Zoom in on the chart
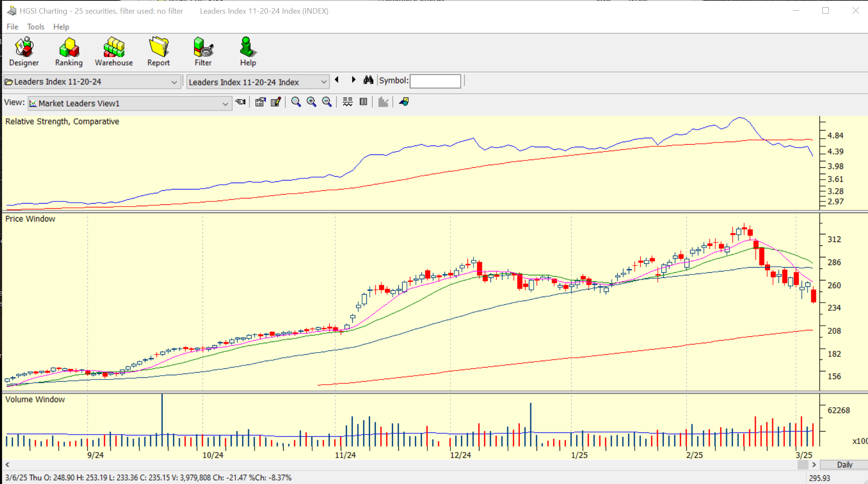 311,102
